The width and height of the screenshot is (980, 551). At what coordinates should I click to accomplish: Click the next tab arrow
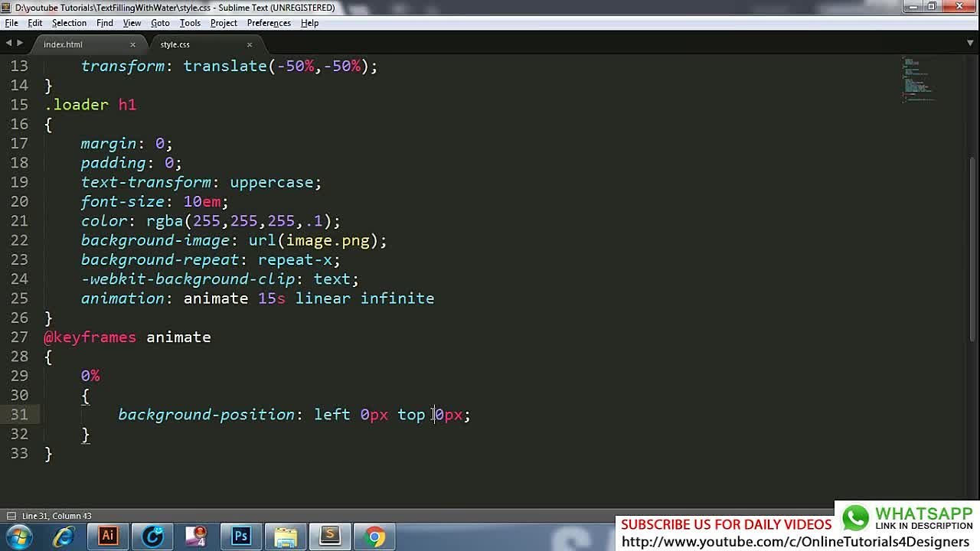pyautogui.click(x=20, y=44)
